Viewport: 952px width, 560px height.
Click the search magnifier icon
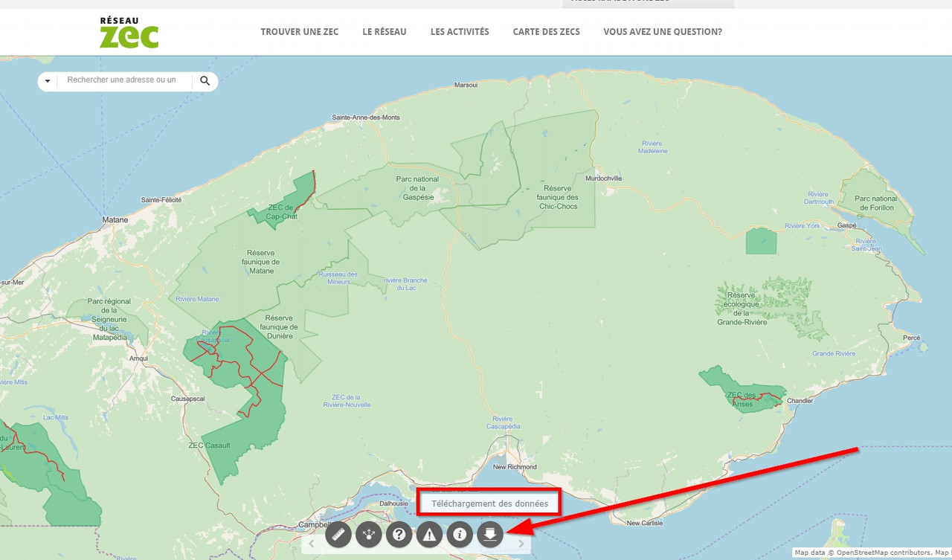point(205,80)
